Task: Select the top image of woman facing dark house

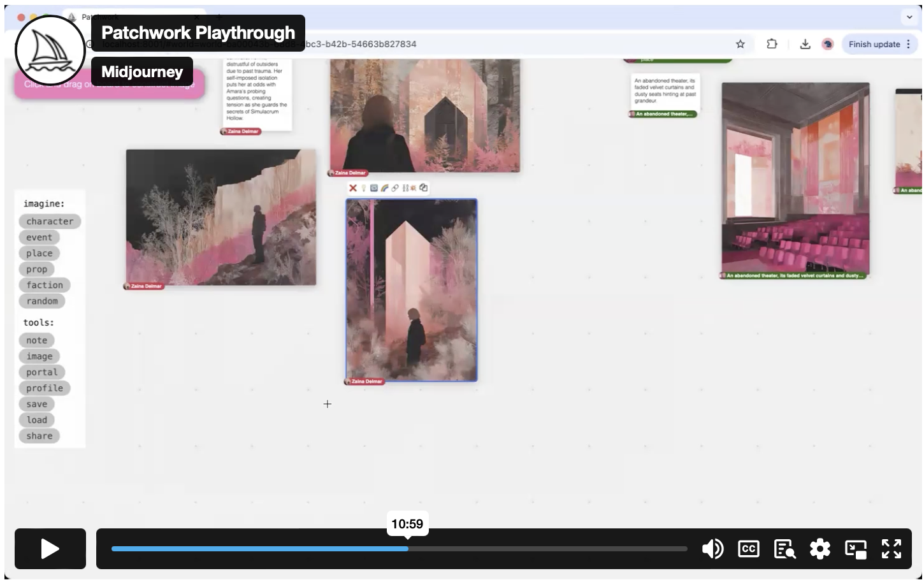Action: point(425,115)
